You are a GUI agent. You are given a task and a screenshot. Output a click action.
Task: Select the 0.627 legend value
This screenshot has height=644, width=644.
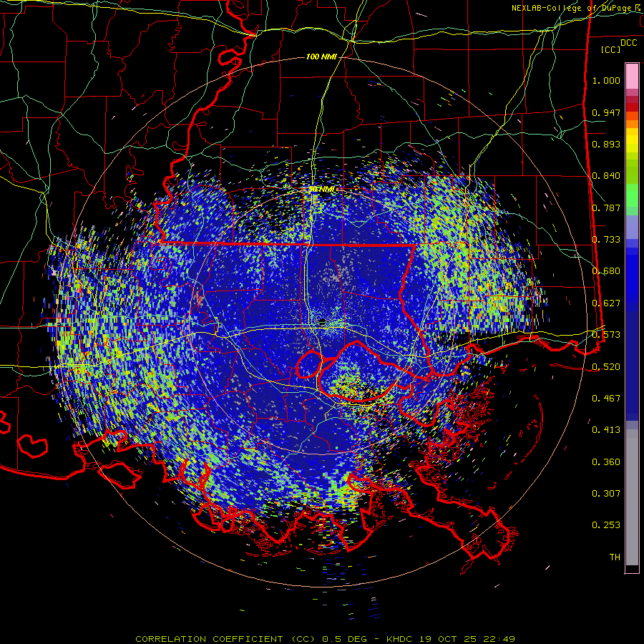pos(606,303)
